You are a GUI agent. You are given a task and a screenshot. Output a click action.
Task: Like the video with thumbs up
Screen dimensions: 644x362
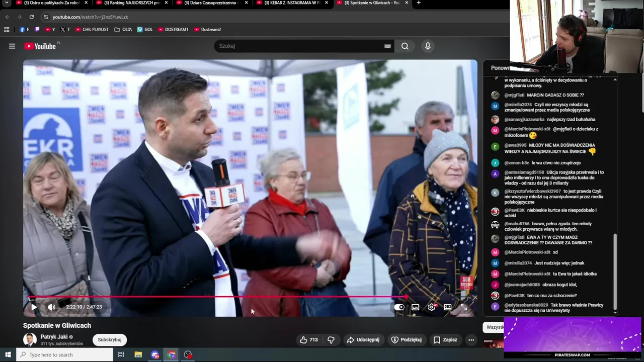308,340
